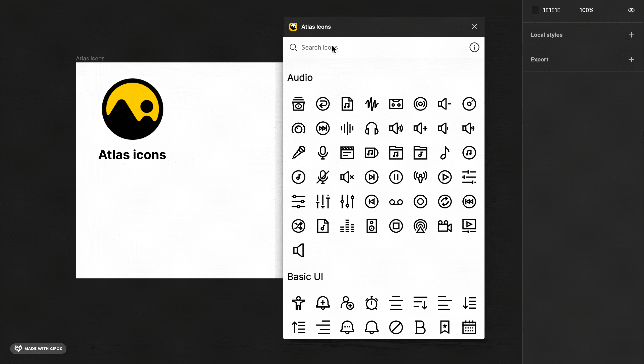
Task: Pick the video camera icon
Action: pos(445,226)
